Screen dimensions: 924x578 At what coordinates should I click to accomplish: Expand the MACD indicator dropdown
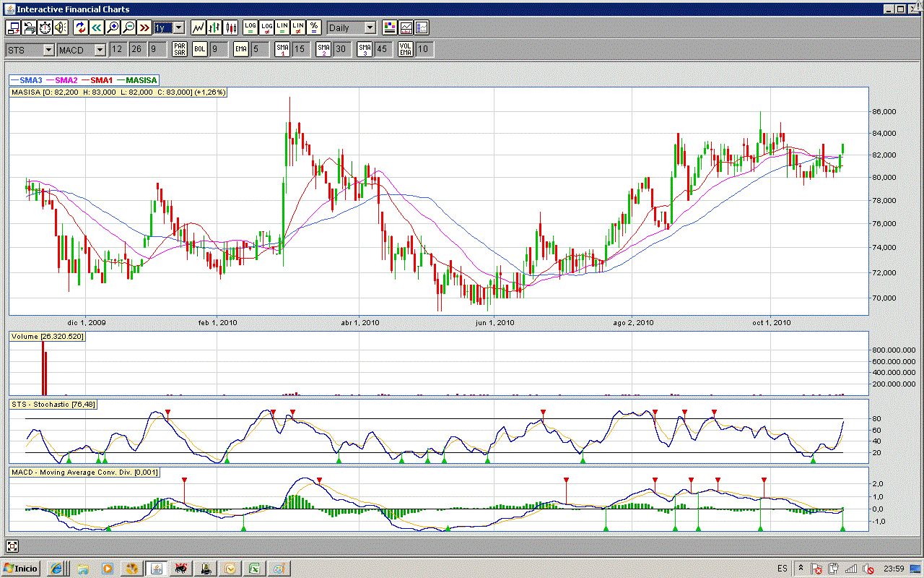tap(99, 50)
